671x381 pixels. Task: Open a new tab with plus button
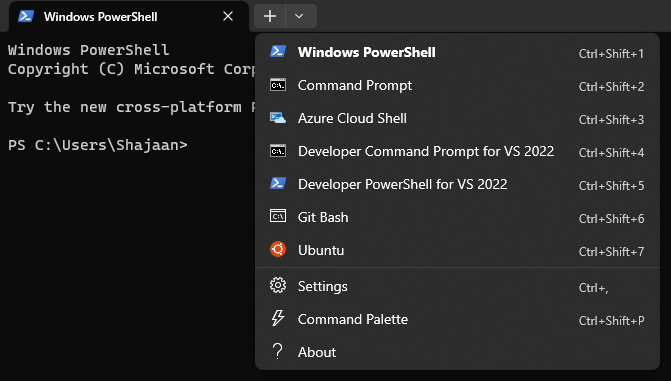(x=270, y=16)
